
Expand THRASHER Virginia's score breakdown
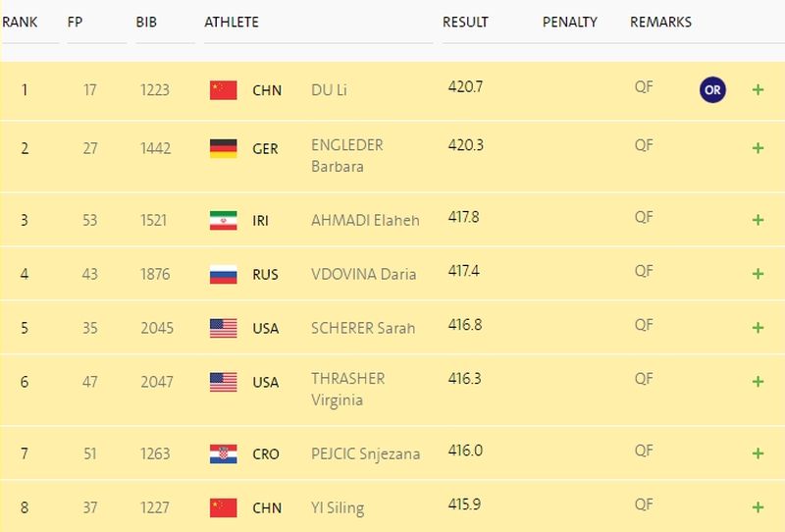pyautogui.click(x=758, y=382)
